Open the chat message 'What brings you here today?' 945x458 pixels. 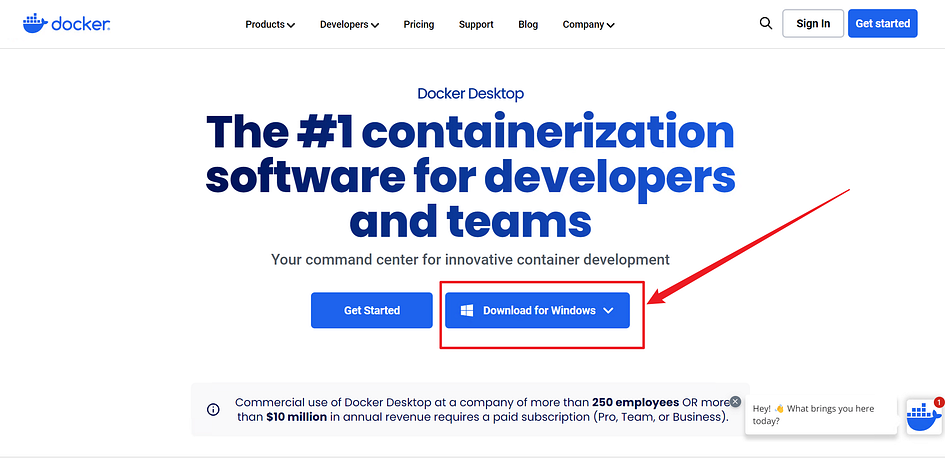[819, 415]
